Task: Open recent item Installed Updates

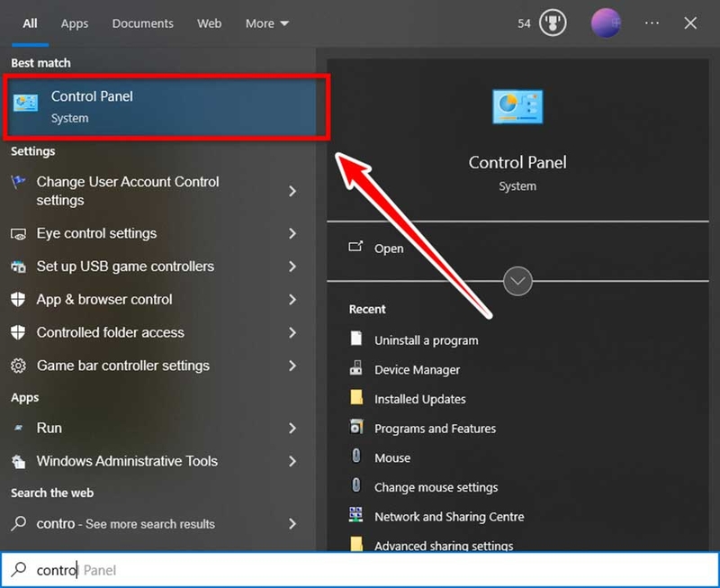Action: click(x=419, y=399)
